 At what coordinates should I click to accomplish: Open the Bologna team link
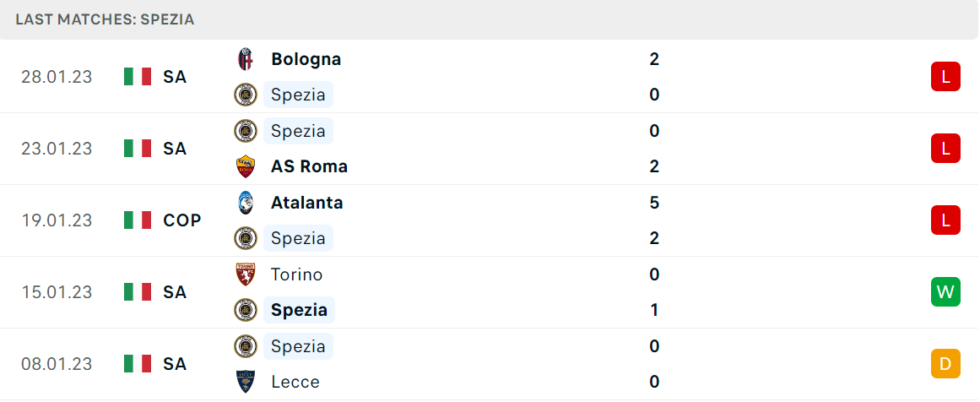tap(306, 59)
